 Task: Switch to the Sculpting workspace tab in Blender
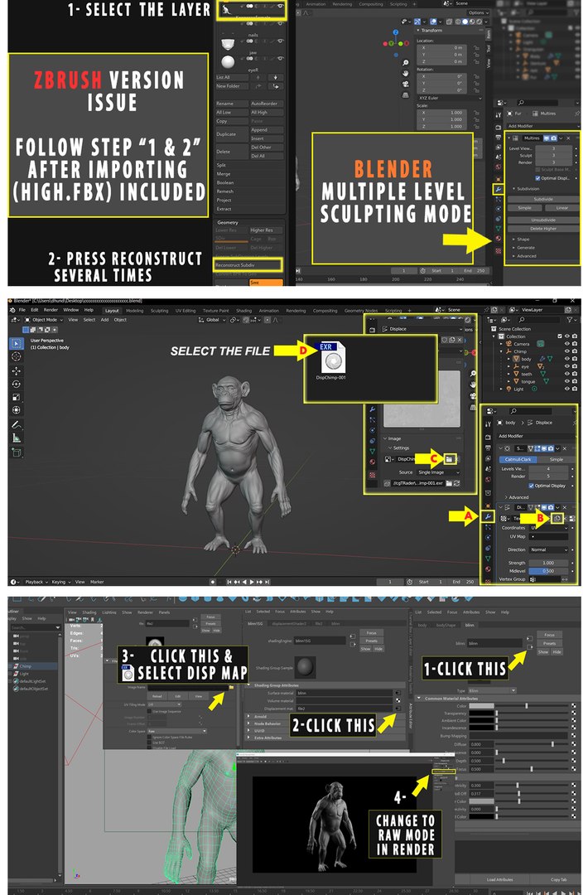click(159, 311)
